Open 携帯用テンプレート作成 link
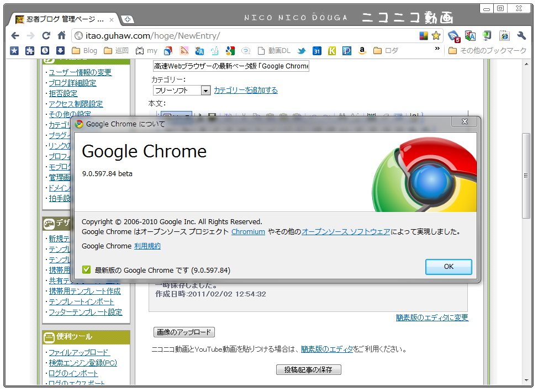Screen dimensions: 538x392 [x=85, y=291]
